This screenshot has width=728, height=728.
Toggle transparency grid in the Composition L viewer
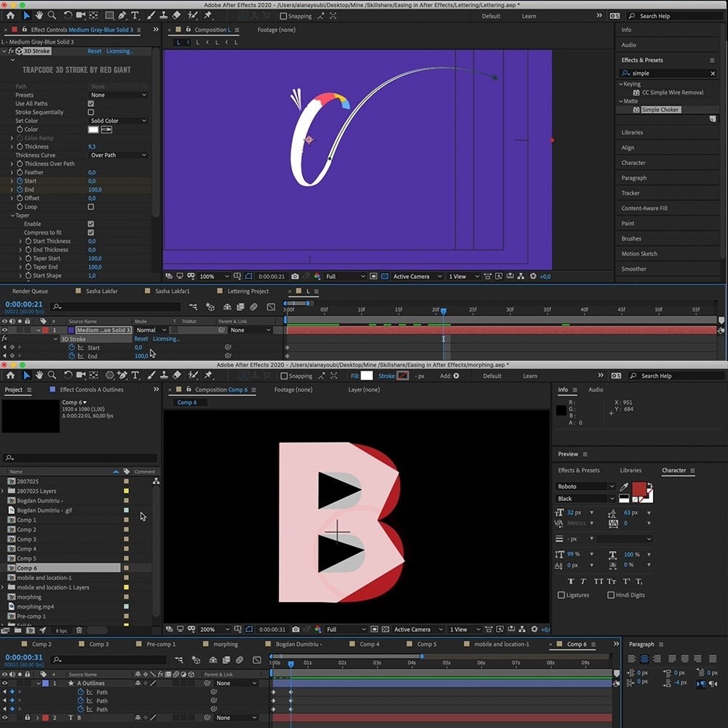(x=384, y=276)
